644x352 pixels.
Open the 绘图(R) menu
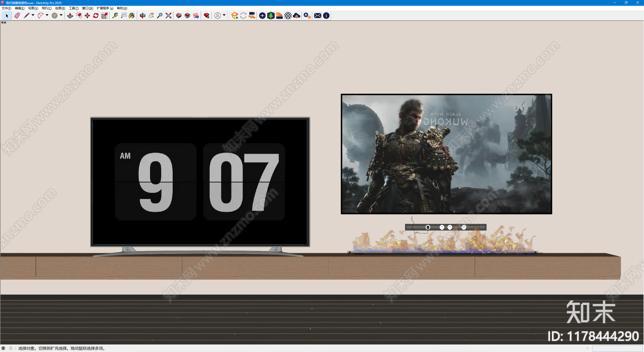point(60,8)
